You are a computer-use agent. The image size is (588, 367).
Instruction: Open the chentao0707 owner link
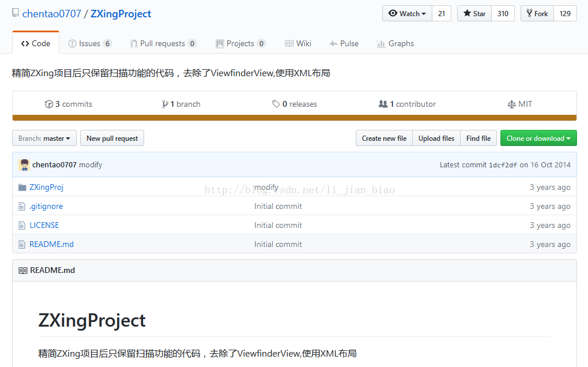(x=52, y=14)
